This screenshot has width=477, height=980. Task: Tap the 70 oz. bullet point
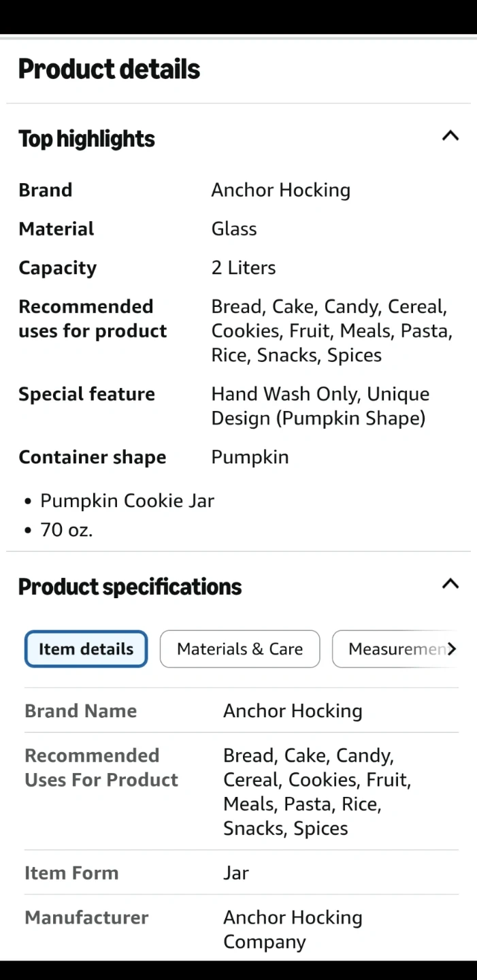[66, 529]
